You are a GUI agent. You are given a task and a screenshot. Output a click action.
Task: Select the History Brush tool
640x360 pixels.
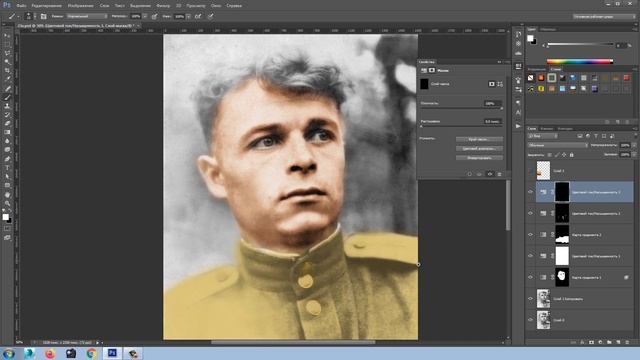pyautogui.click(x=7, y=115)
